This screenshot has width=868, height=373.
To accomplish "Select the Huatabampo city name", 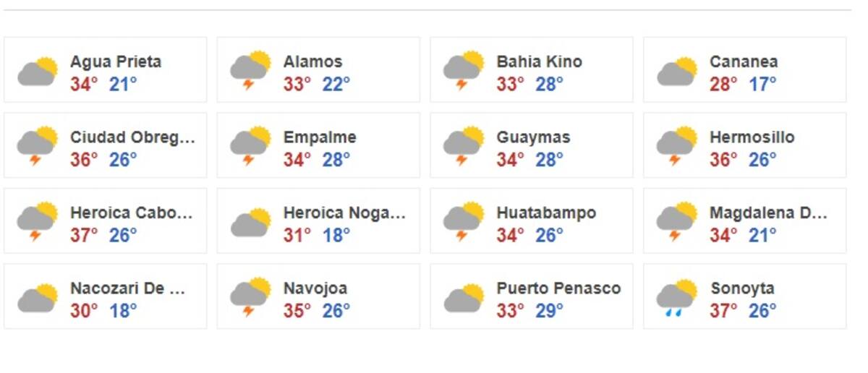I will [546, 213].
